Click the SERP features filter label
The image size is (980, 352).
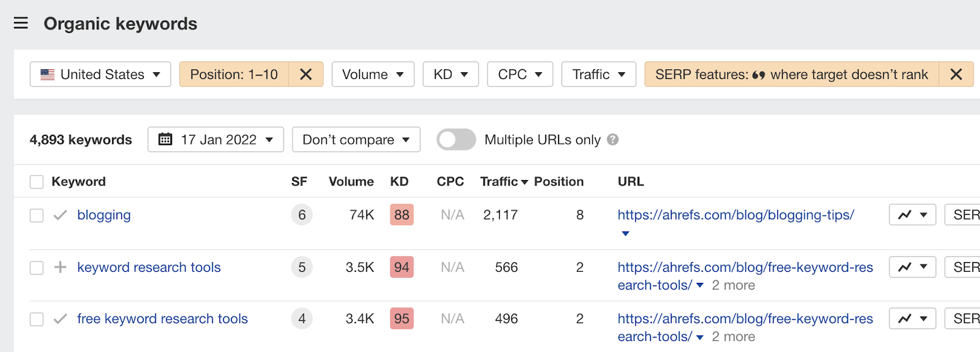tap(791, 74)
